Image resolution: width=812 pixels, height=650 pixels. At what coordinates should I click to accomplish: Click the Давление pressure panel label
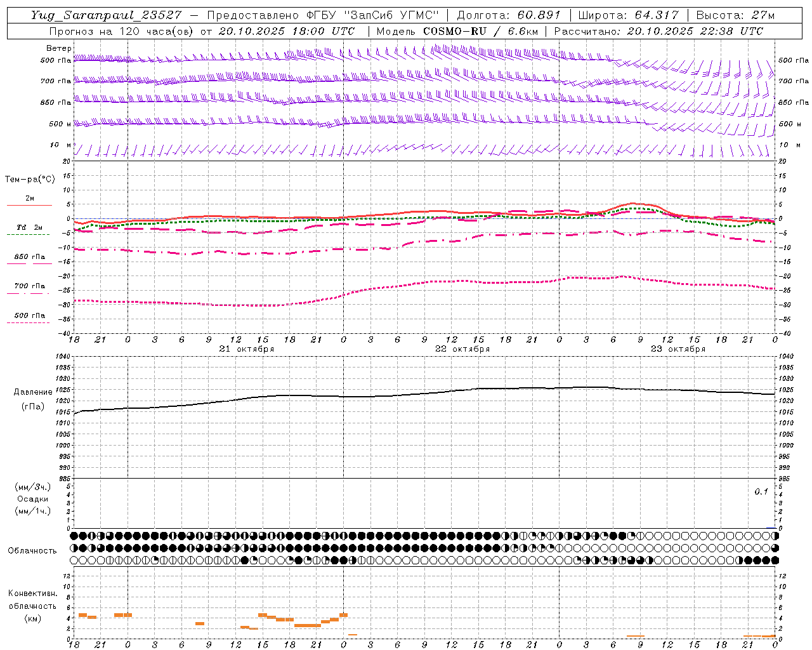pyautogui.click(x=33, y=392)
